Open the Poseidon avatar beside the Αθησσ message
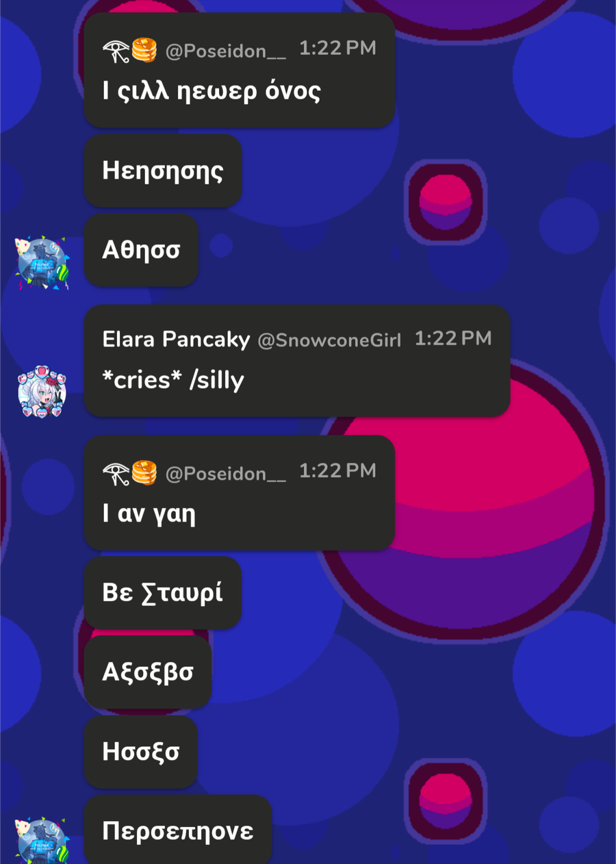 [x=42, y=263]
